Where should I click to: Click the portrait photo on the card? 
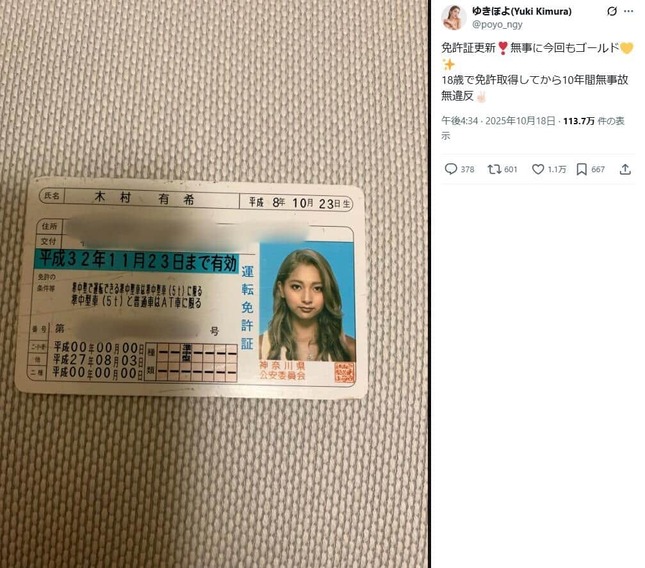[x=307, y=302]
